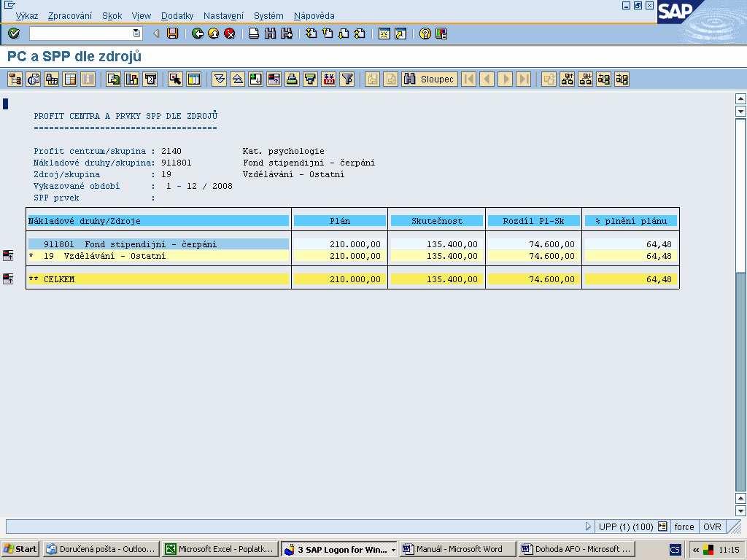Jump to last page icon in standard toolbar
The image size is (747, 560).
[x=360, y=34]
